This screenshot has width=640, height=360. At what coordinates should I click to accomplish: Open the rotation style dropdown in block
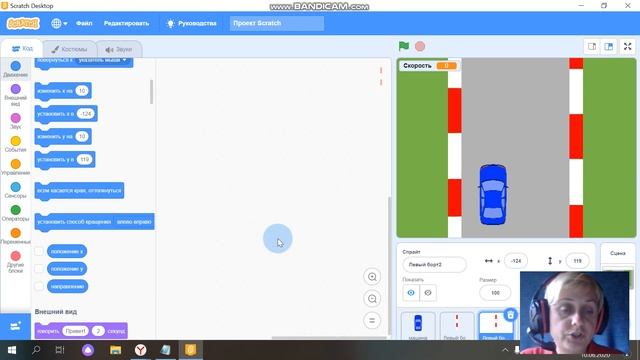[x=134, y=222]
